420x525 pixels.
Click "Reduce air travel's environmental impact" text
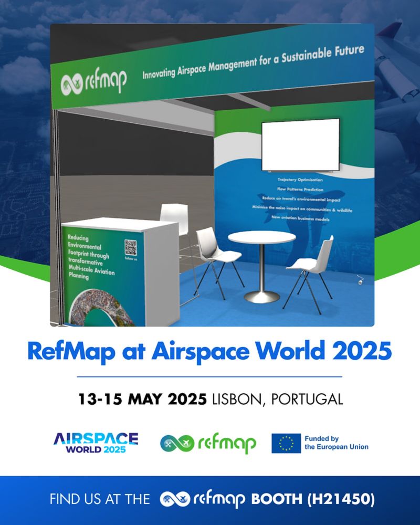click(x=301, y=199)
